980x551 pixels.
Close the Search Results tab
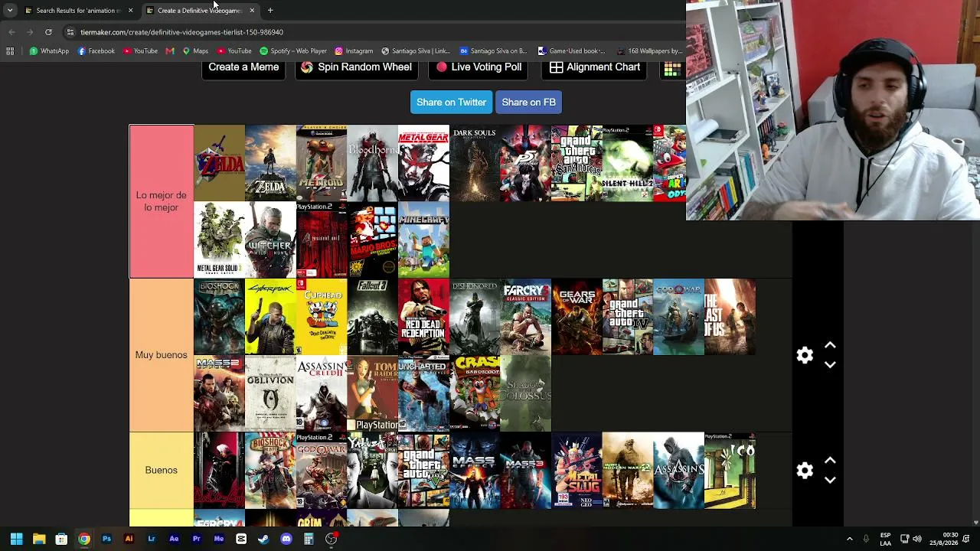pyautogui.click(x=130, y=11)
